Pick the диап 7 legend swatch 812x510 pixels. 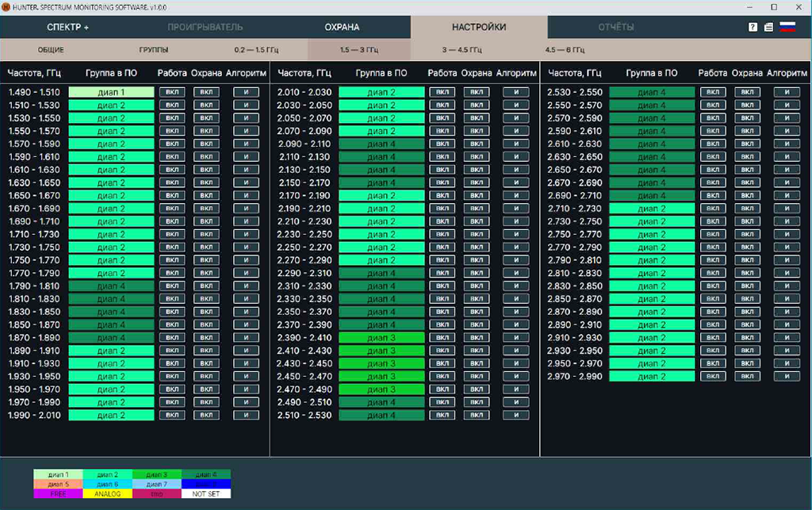[x=156, y=484]
